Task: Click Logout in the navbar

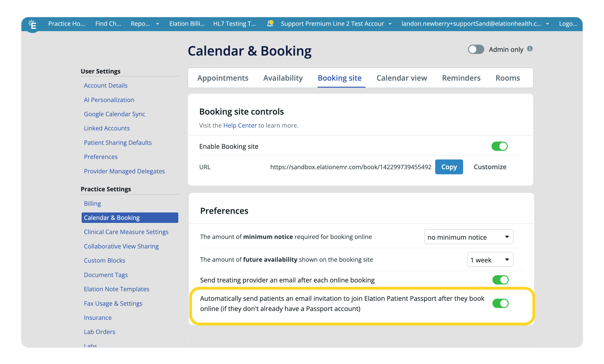Action: [x=568, y=24]
